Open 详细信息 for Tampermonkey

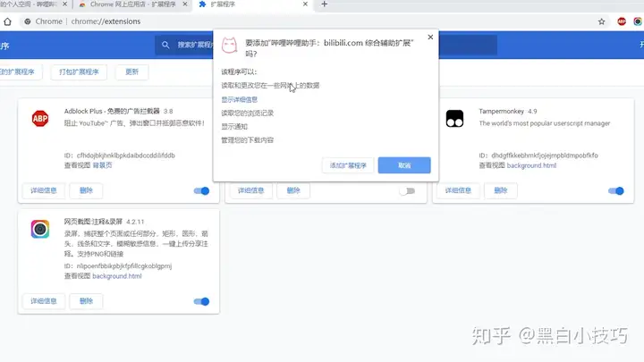(458, 190)
